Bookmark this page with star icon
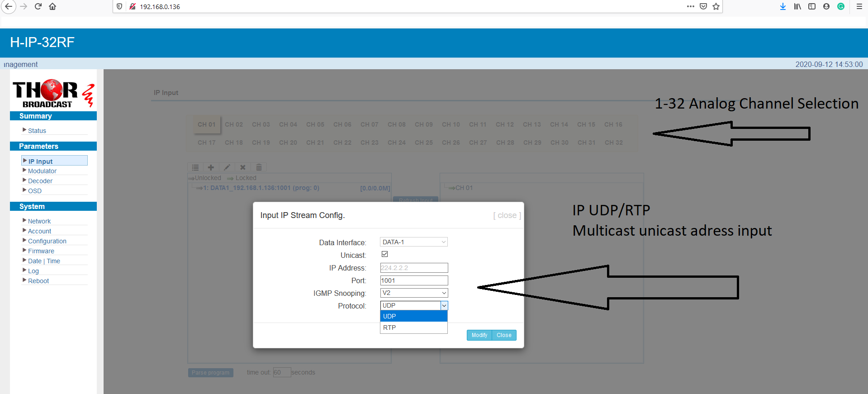Image resolution: width=868 pixels, height=394 pixels. pos(716,6)
